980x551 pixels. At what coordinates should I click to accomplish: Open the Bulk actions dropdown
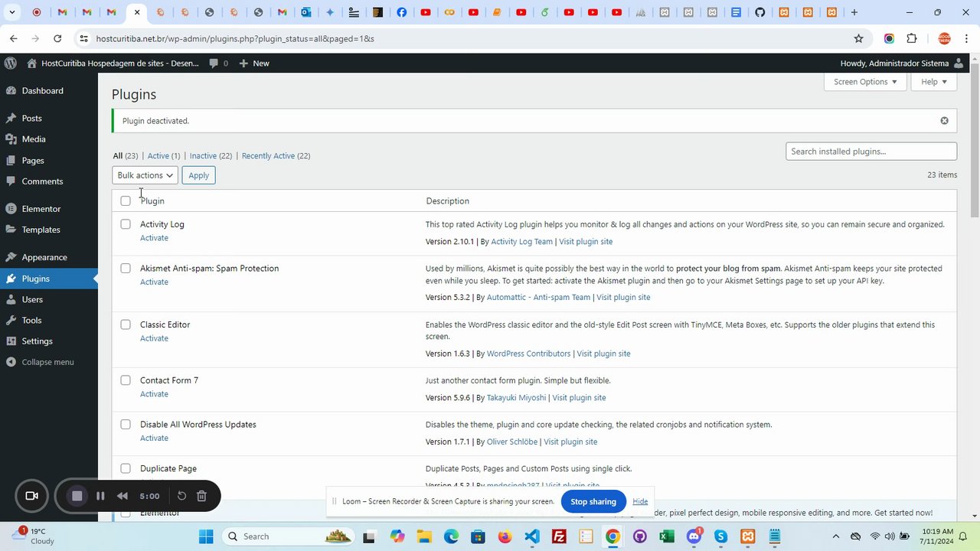145,175
